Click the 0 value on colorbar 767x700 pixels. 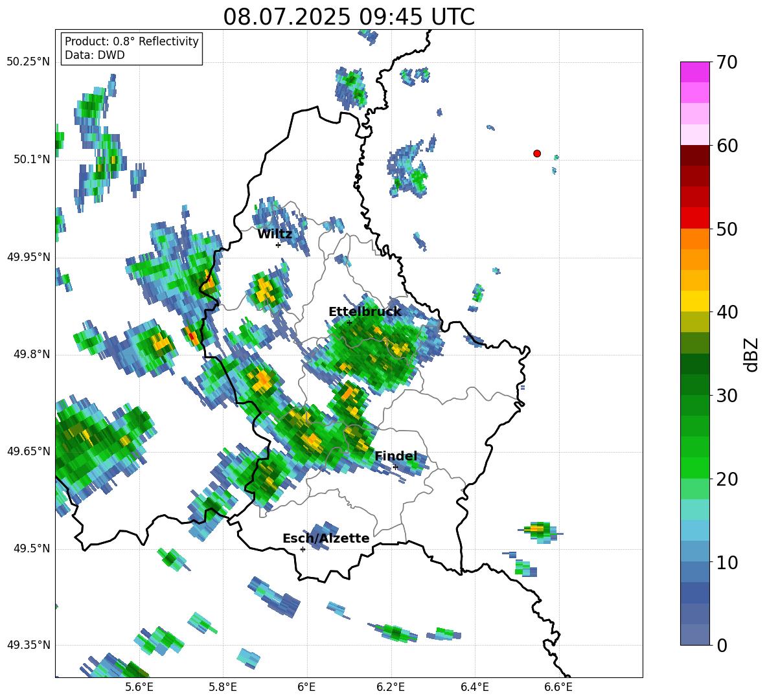[x=722, y=645]
